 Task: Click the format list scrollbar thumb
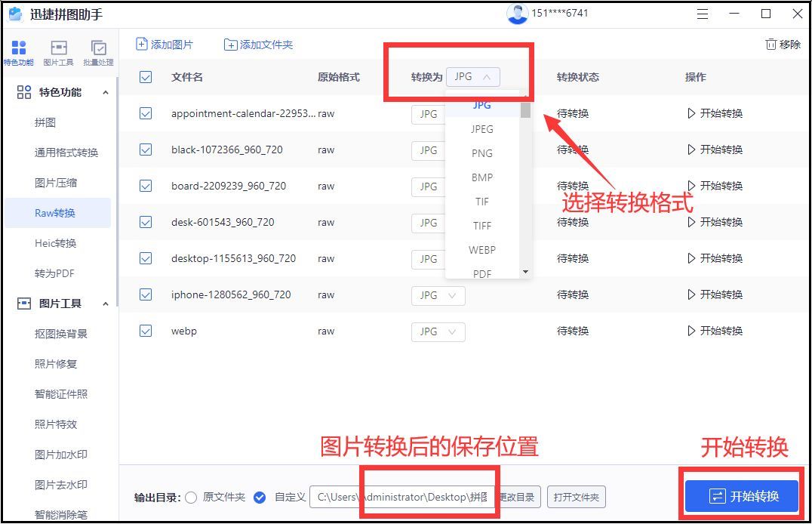coord(526,109)
